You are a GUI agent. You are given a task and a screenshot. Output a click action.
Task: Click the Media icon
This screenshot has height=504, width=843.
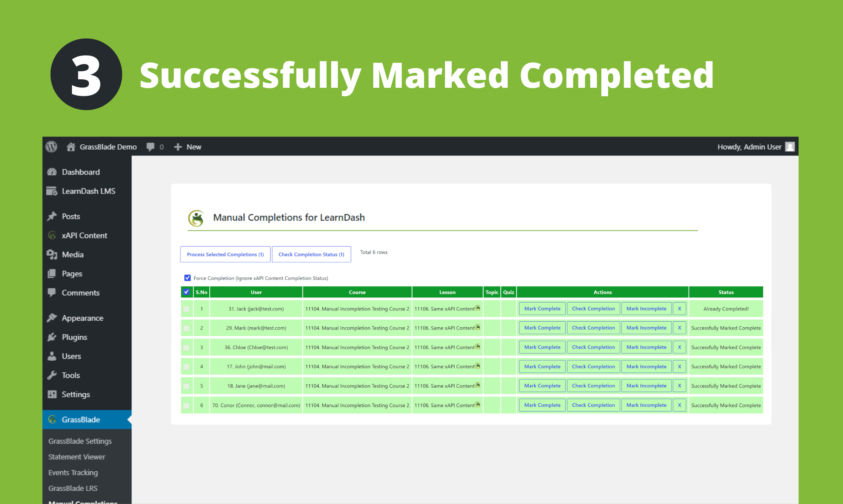52,255
